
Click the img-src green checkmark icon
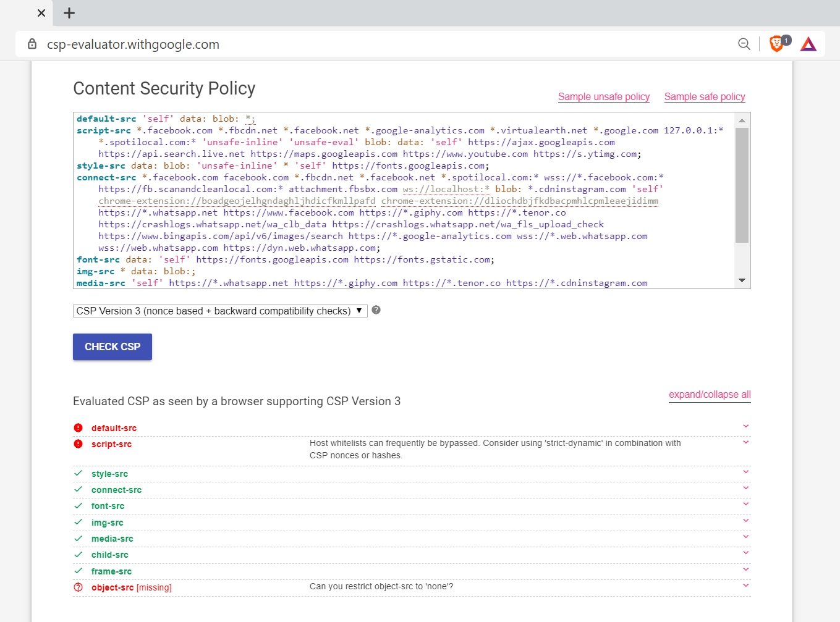click(x=78, y=522)
